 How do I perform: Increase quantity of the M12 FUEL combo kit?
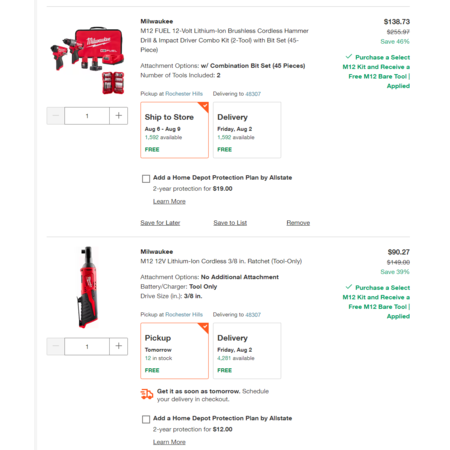click(x=119, y=116)
